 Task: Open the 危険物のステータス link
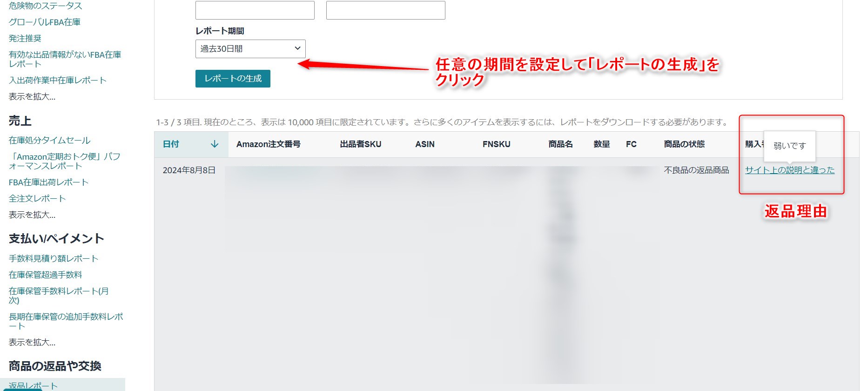(x=45, y=6)
